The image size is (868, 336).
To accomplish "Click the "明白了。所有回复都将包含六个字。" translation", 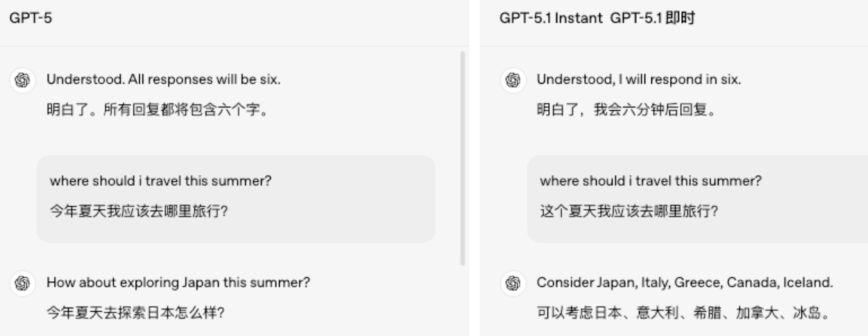I will click(157, 109).
